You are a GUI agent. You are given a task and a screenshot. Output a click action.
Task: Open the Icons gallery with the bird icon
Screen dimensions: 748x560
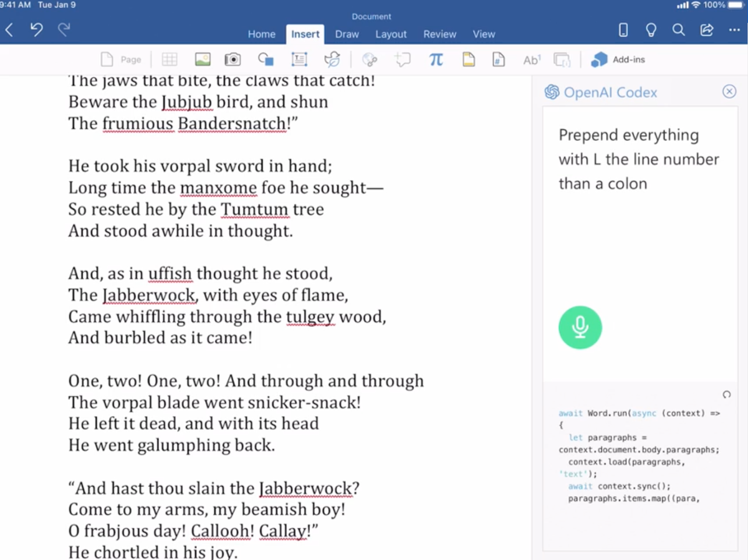[332, 60]
